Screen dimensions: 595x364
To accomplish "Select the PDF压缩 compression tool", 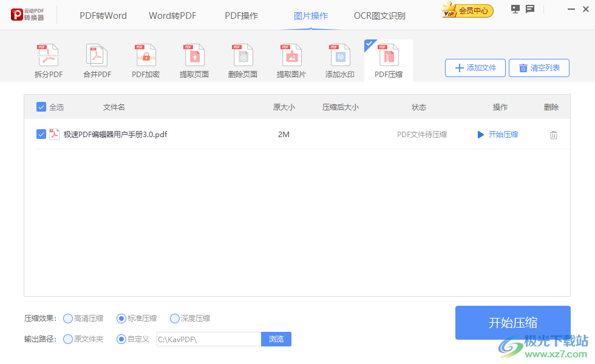I will 389,61.
